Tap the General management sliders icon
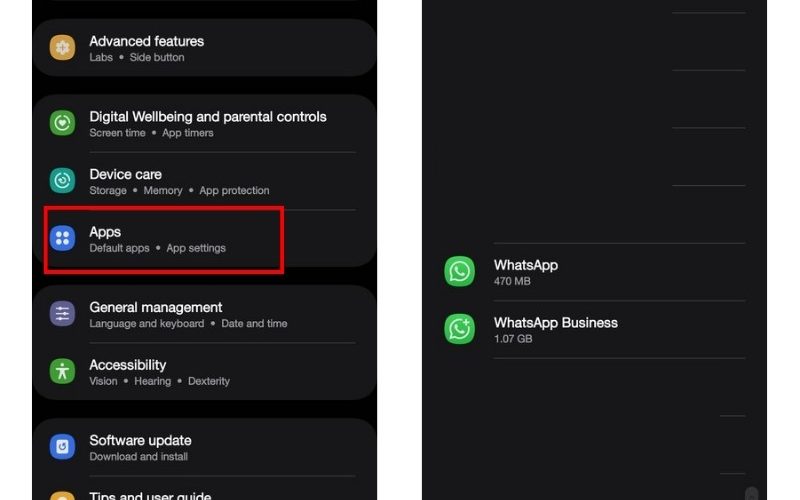The width and height of the screenshot is (800, 500). [62, 314]
